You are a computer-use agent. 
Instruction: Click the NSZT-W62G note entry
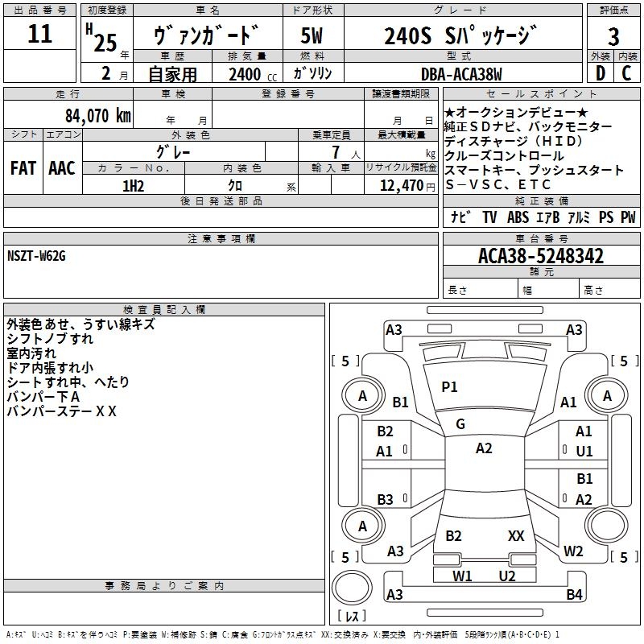coord(36,256)
